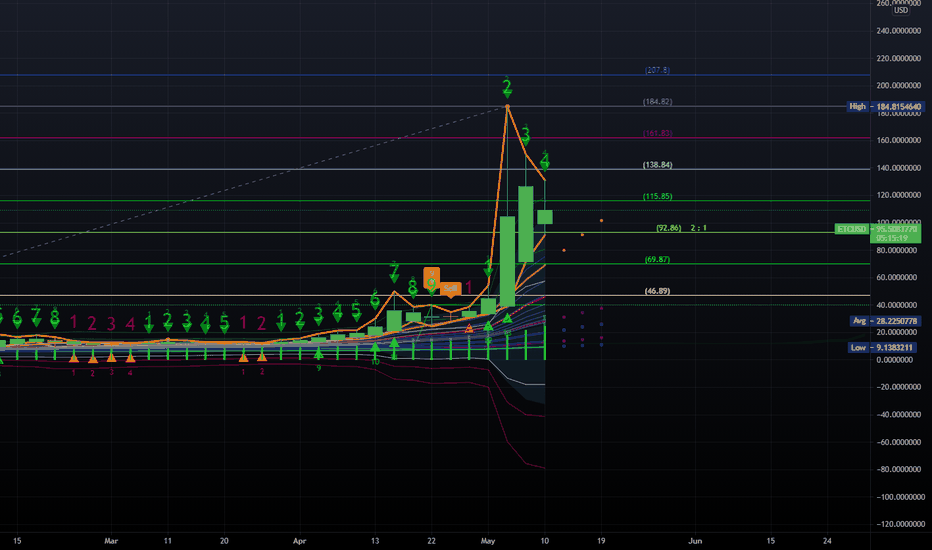Click the (138.84) level label
This screenshot has height=550, width=932.
pyautogui.click(x=657, y=165)
